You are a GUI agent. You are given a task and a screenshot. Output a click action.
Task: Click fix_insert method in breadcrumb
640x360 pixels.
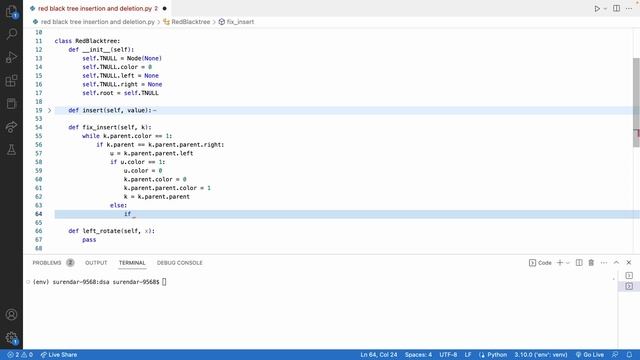tap(240, 22)
